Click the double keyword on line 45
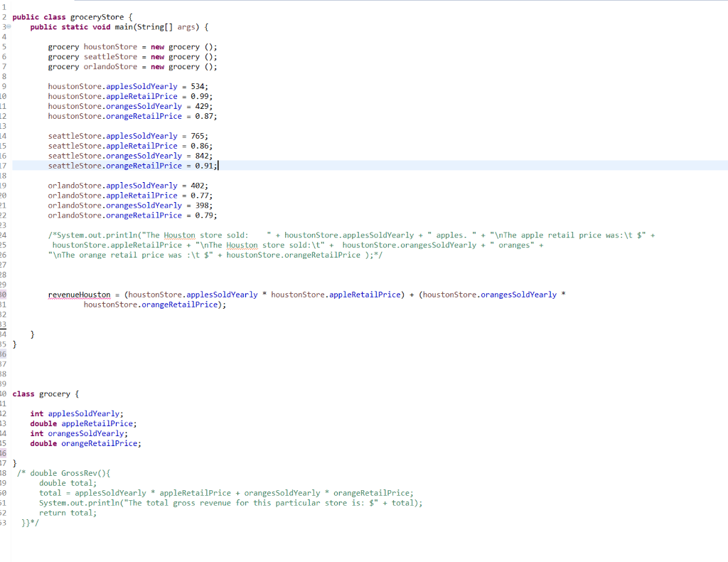This screenshot has width=728, height=562. coord(43,443)
